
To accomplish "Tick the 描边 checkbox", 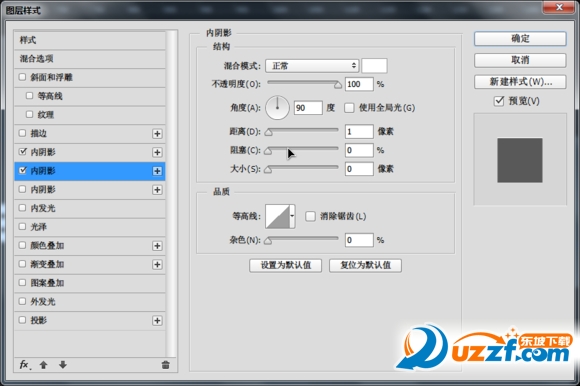I will [23, 133].
